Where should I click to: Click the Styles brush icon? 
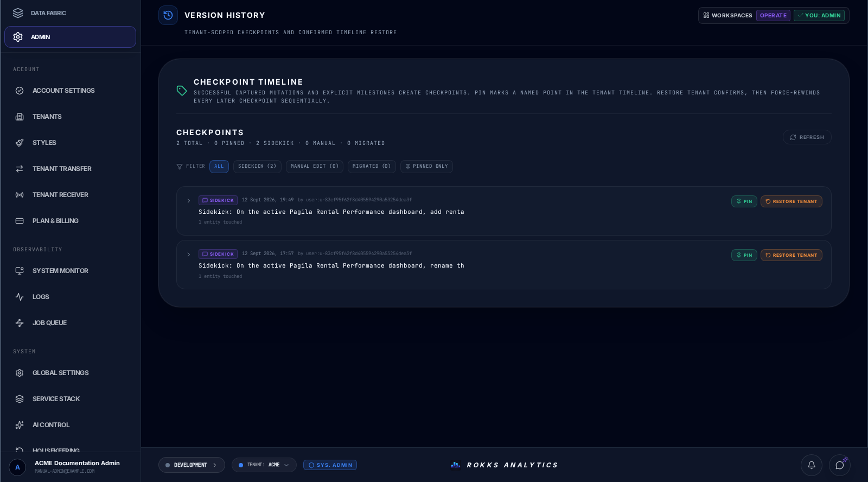click(20, 143)
